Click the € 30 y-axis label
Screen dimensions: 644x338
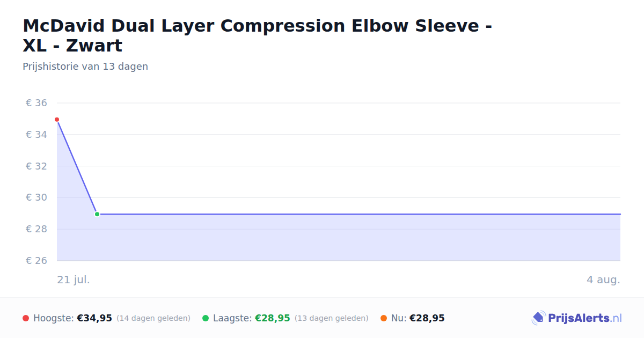tap(36, 197)
